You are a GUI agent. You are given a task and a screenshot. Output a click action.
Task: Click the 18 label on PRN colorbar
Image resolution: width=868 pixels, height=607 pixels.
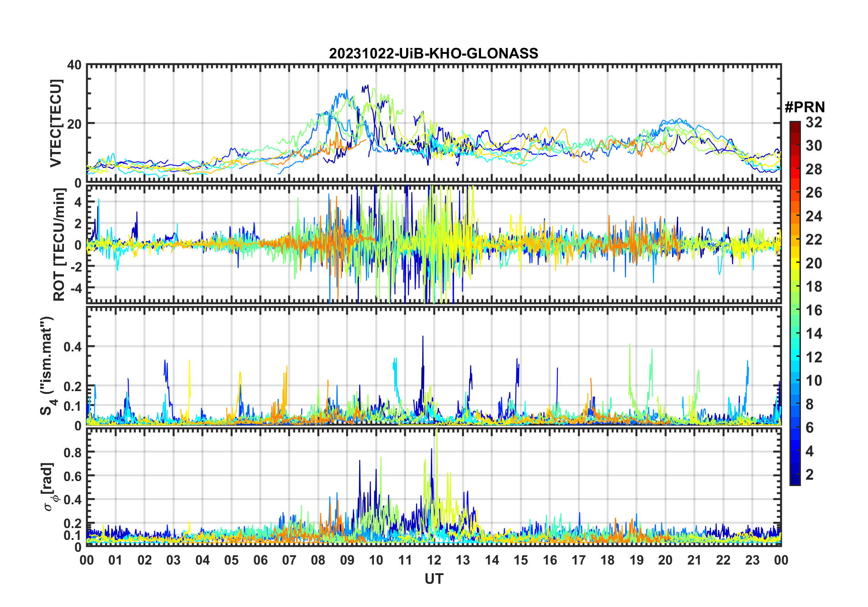pyautogui.click(x=814, y=287)
